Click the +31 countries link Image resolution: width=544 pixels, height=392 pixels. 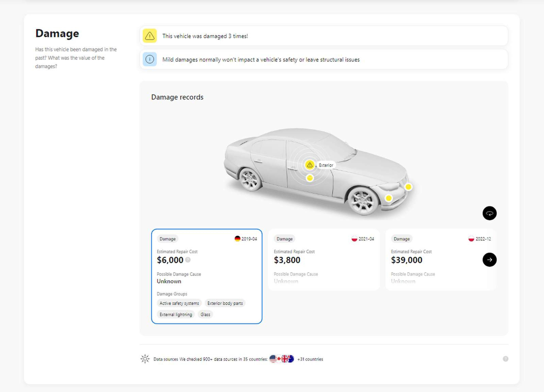[x=310, y=359]
